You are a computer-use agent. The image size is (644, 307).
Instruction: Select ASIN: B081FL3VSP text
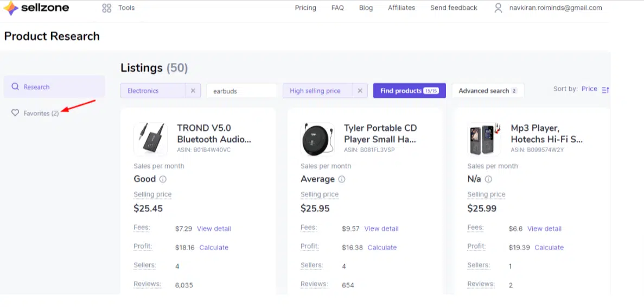[x=369, y=150]
